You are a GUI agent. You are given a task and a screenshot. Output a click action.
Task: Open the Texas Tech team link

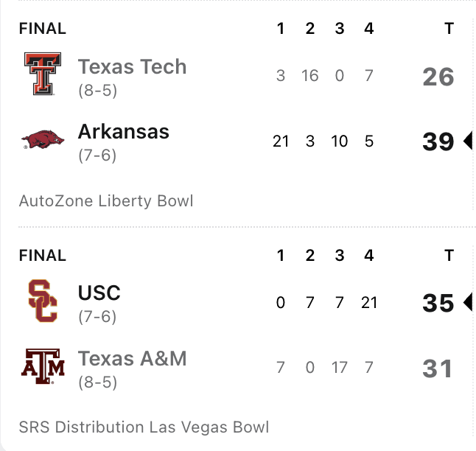tap(133, 66)
